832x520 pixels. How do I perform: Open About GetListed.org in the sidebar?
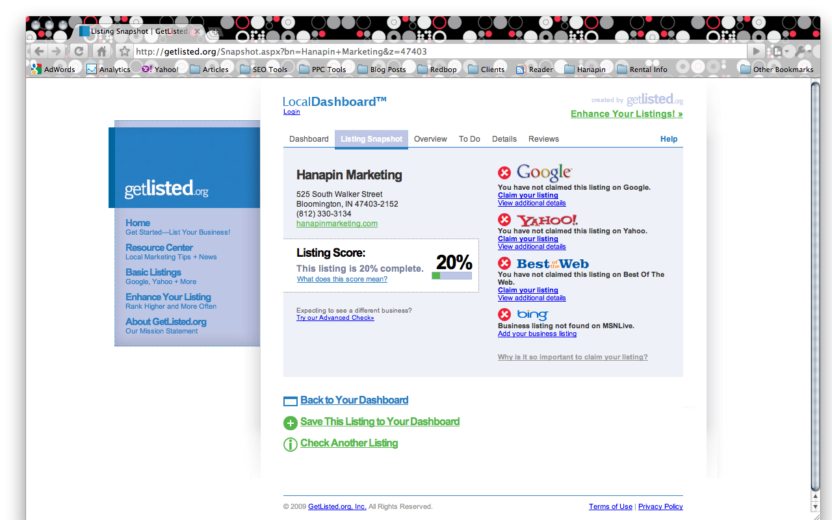tap(166, 322)
